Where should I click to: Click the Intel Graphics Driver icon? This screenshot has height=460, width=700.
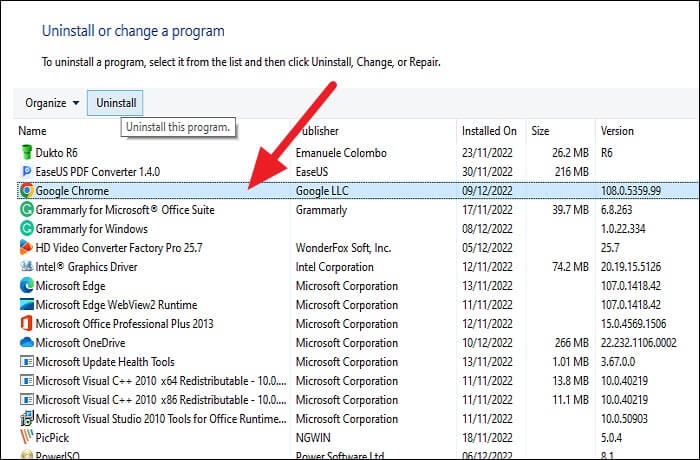(x=26, y=267)
